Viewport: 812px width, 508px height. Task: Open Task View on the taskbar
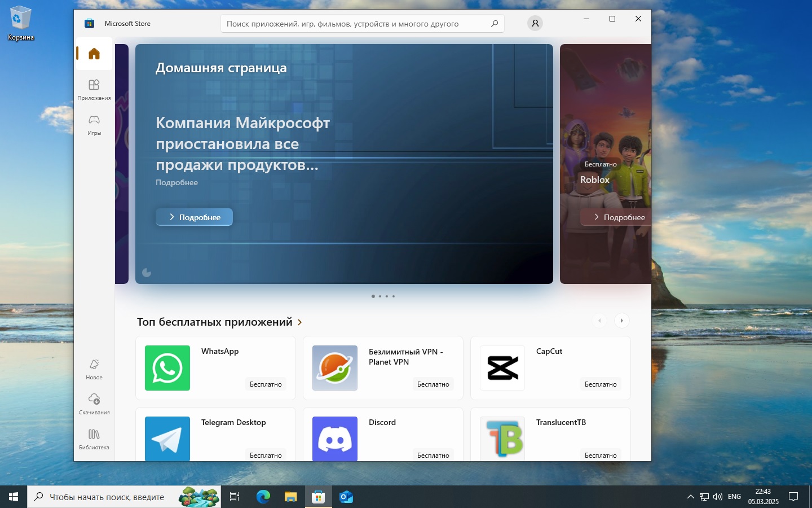(235, 497)
